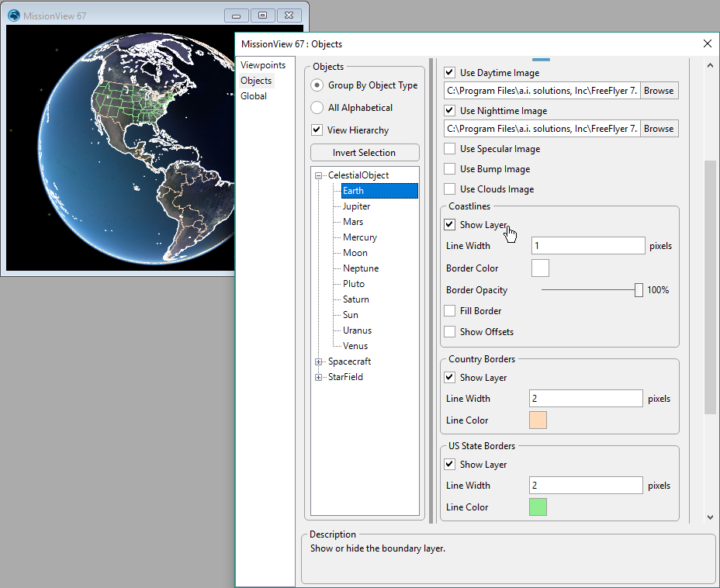720x588 pixels.
Task: Select Moon in the object tree
Action: 355,253
